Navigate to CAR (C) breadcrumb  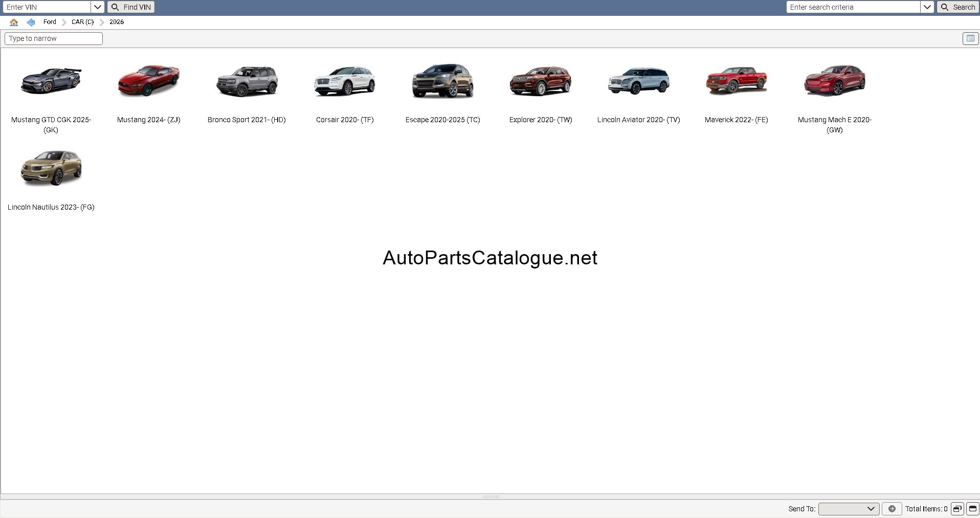(83, 22)
